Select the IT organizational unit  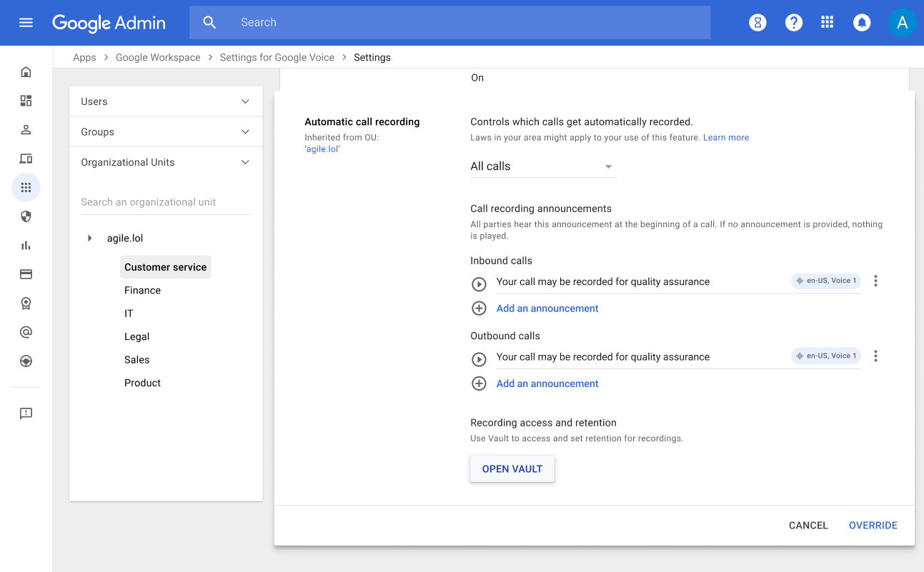click(129, 313)
